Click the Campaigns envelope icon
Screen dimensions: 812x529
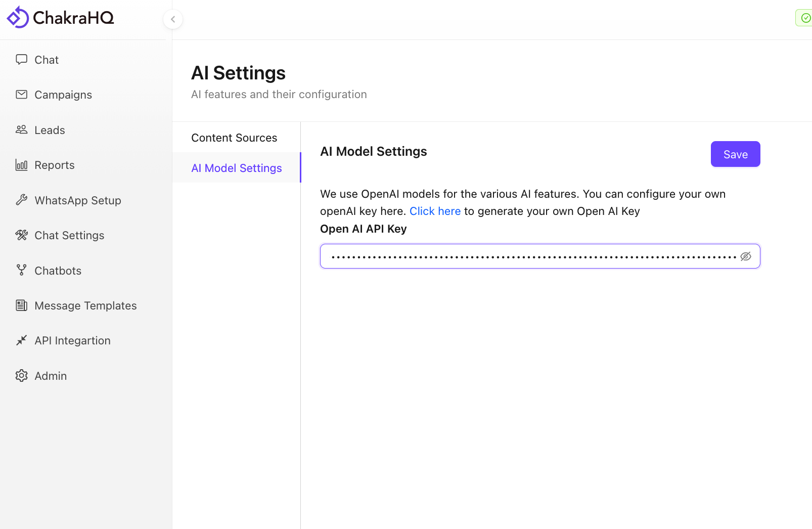(x=21, y=95)
